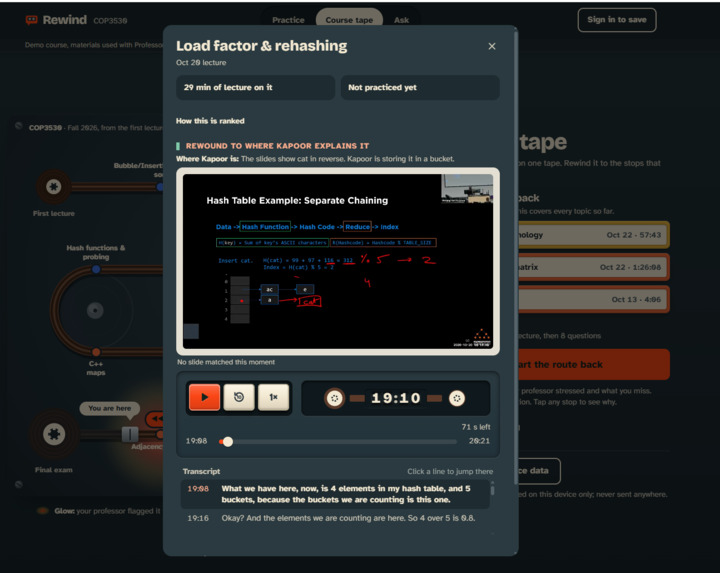Click the 'Where Kapoor is:' caption line

click(315, 159)
